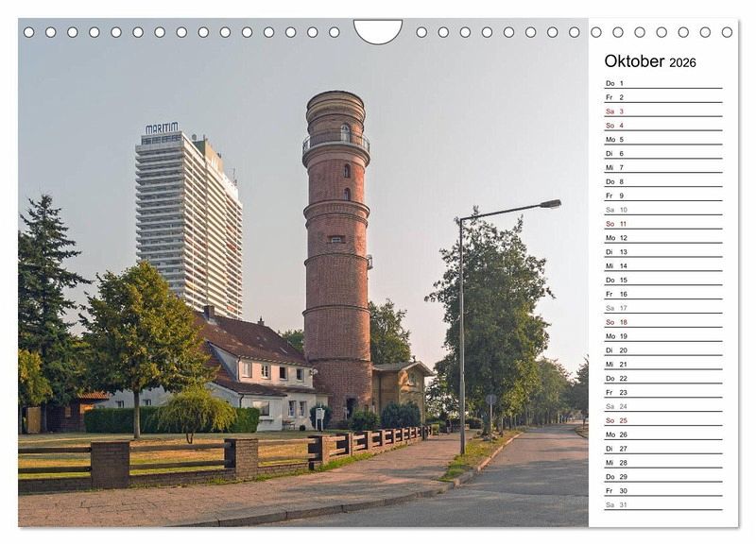Select the date row Fr 16
Screen dimensions: 756x545
(663, 294)
